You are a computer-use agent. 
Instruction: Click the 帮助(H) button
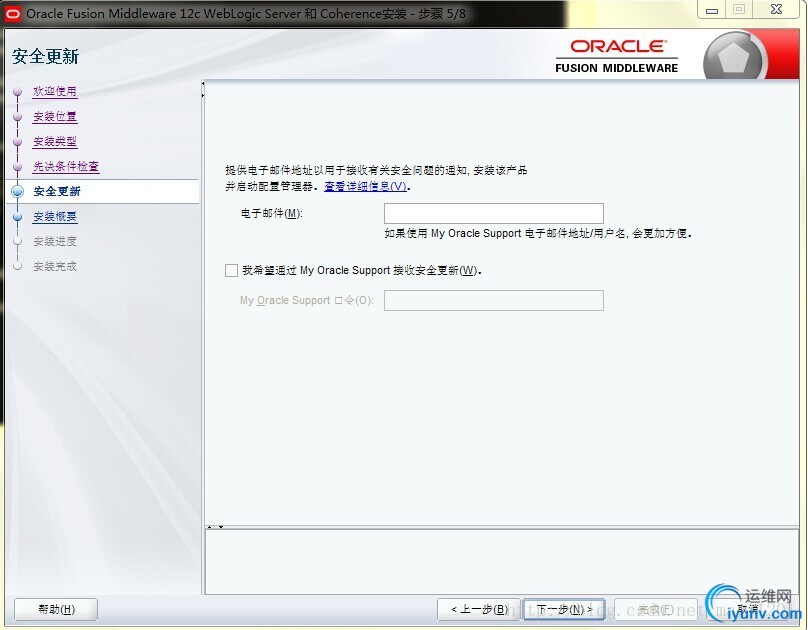(56, 609)
